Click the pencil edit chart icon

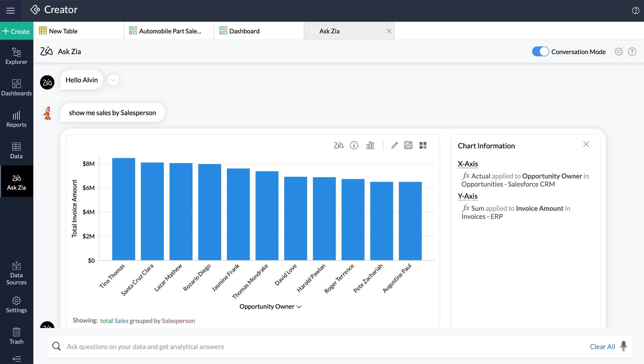394,145
